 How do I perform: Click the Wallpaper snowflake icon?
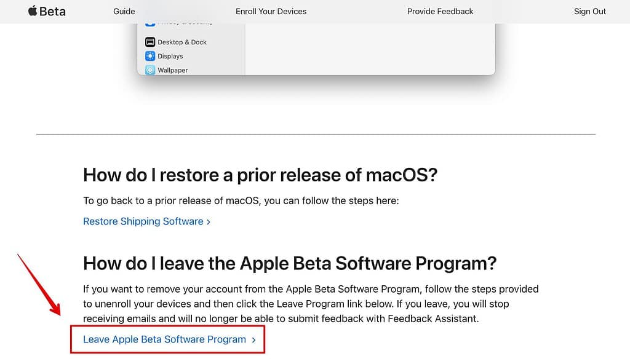(150, 69)
